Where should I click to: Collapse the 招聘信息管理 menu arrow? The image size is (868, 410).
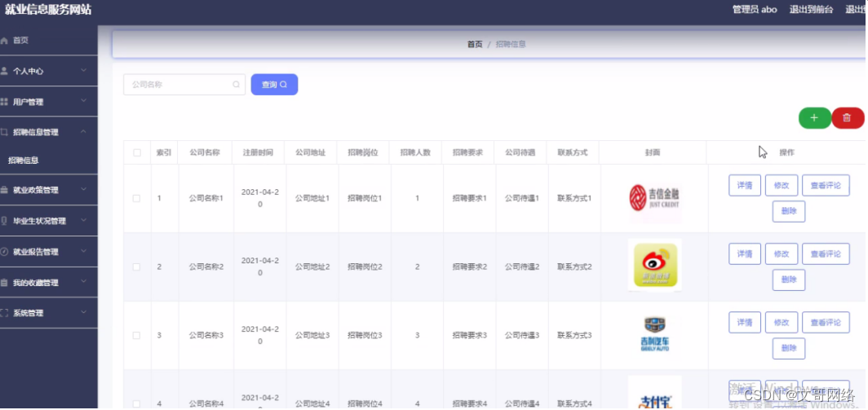tap(83, 132)
